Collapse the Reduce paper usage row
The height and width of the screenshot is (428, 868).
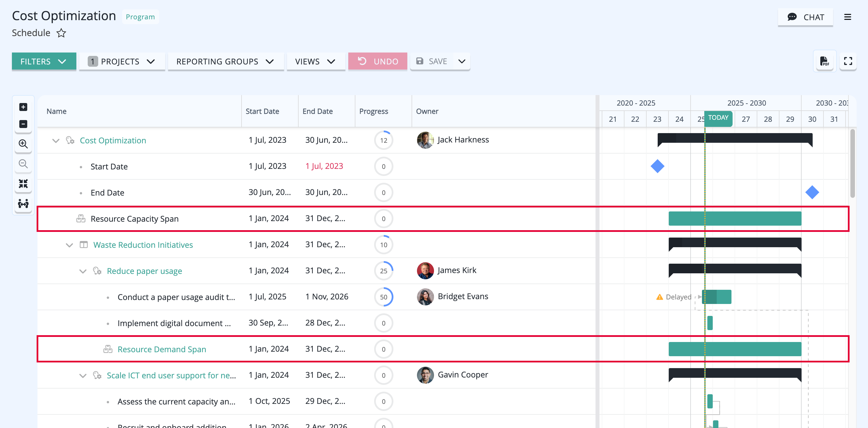click(x=83, y=271)
